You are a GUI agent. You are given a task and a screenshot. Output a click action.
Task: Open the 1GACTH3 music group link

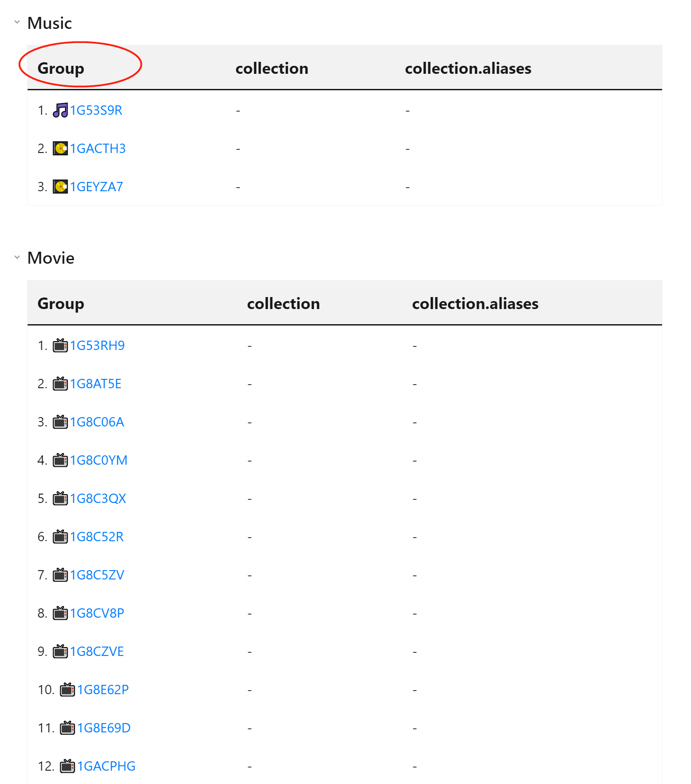98,149
